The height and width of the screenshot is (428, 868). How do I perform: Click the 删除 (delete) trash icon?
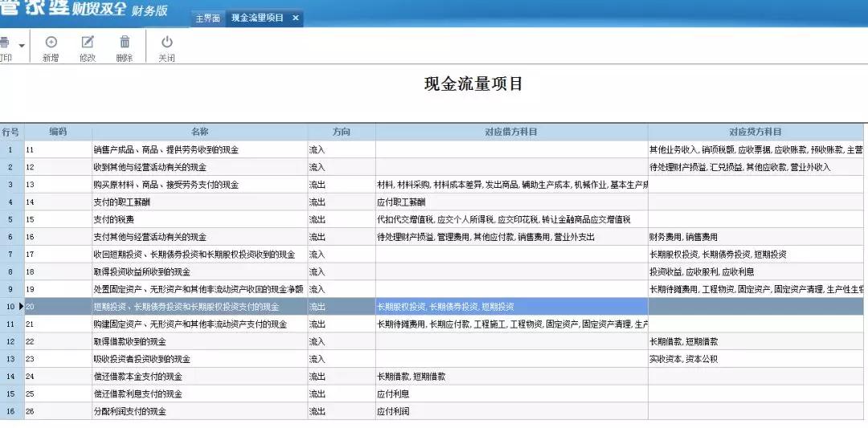pyautogui.click(x=125, y=43)
